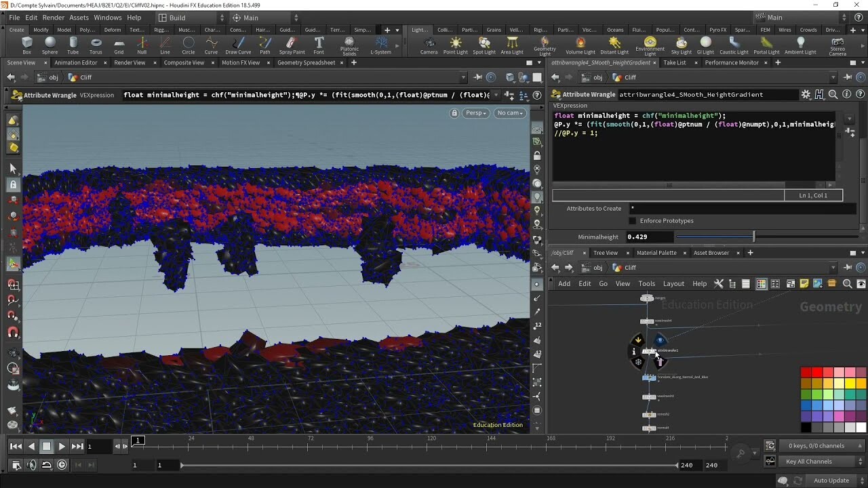Open the Persp viewport dropdown
Screen dimensions: 868x488
tap(475, 113)
